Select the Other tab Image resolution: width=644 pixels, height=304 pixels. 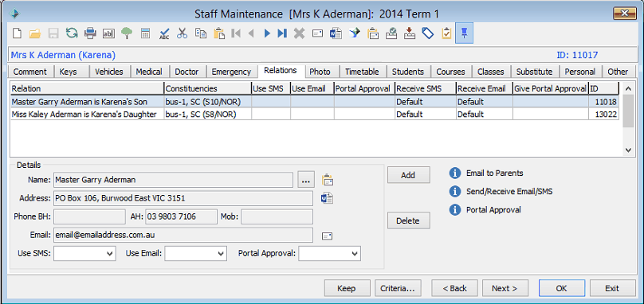[618, 72]
